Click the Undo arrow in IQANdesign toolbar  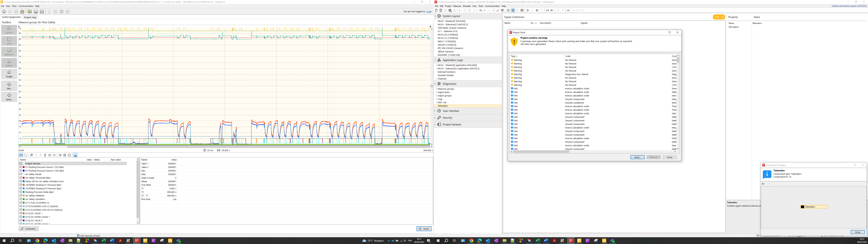click(x=480, y=11)
